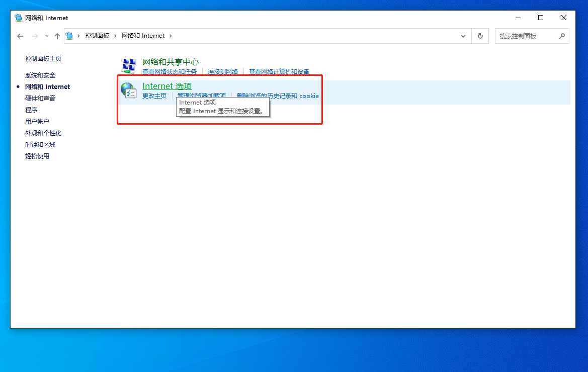Screen dimensions: 588x372
Task: Open 管理浏览器加载项 link
Action: [201, 95]
